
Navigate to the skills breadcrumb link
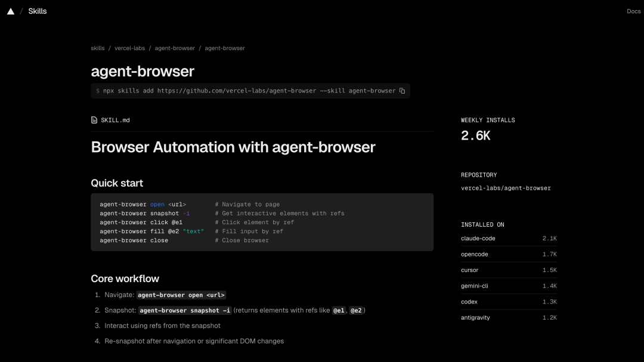pyautogui.click(x=97, y=48)
